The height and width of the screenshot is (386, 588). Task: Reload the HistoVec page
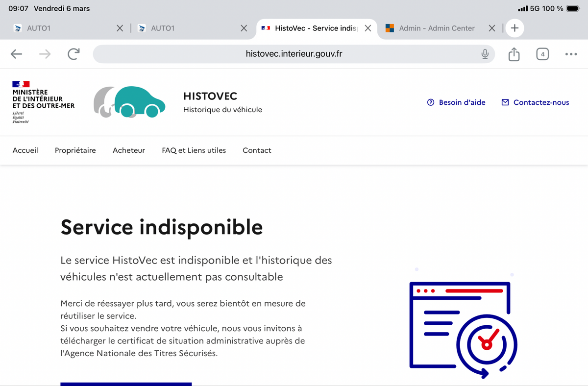[x=73, y=54]
